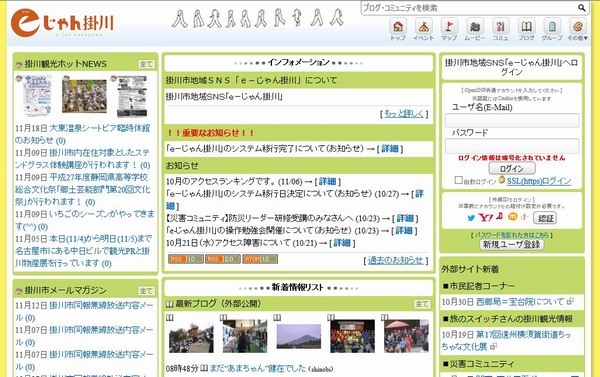Open 詳細 for システム移行完了 notice
Screen dimensions: 600x377
click(390, 149)
